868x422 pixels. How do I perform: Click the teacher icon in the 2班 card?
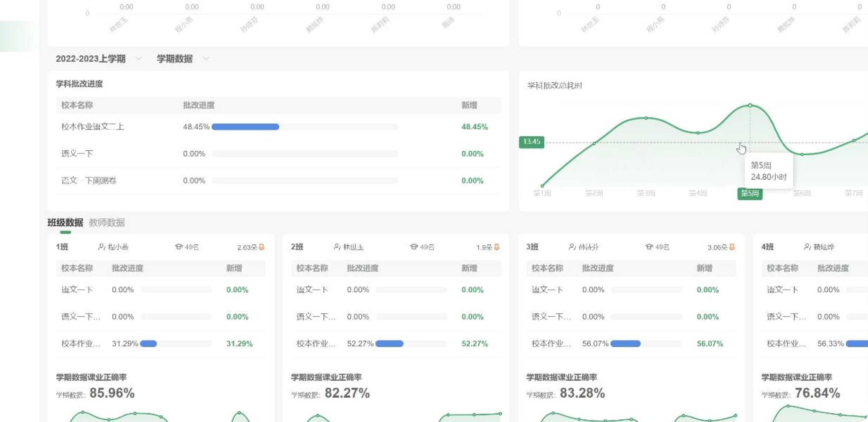337,247
